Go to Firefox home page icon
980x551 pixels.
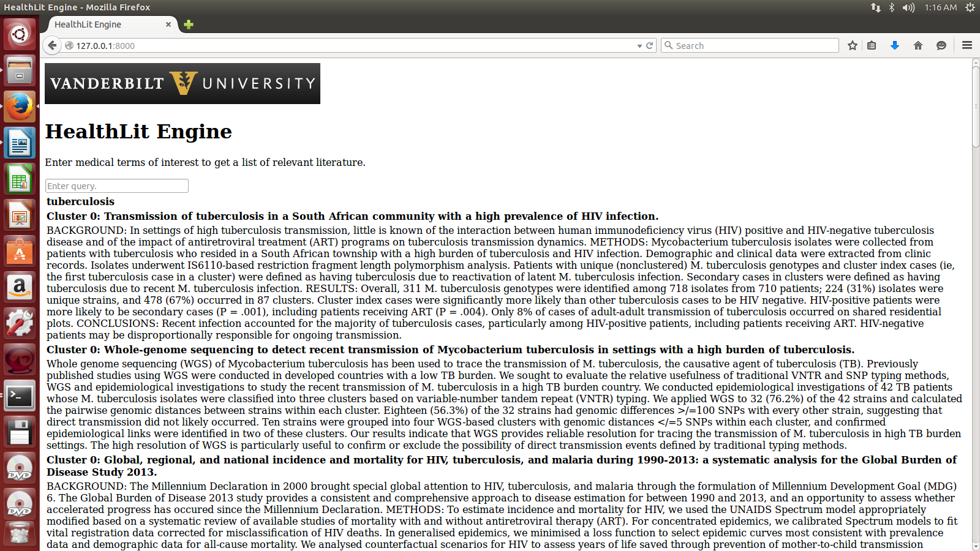click(918, 45)
